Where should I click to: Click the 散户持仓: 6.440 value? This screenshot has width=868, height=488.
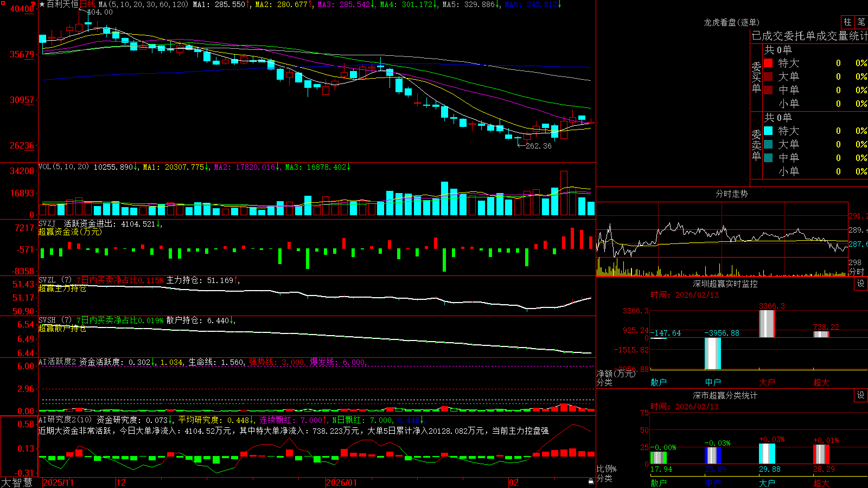[x=198, y=320]
